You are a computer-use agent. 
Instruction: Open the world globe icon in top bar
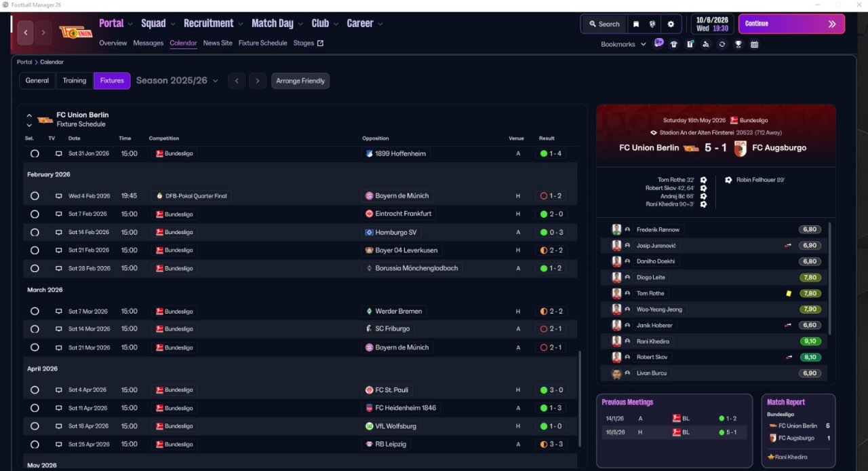coord(652,24)
